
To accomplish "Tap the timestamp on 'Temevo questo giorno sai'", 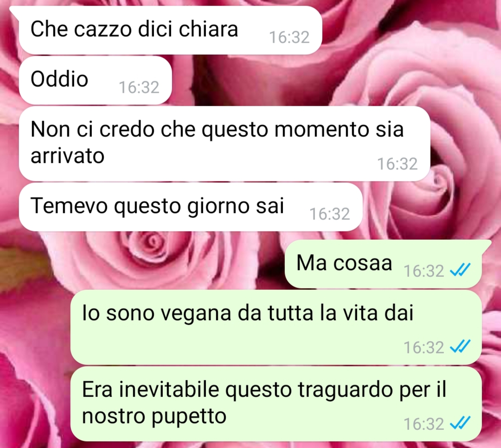I will pyautogui.click(x=330, y=214).
